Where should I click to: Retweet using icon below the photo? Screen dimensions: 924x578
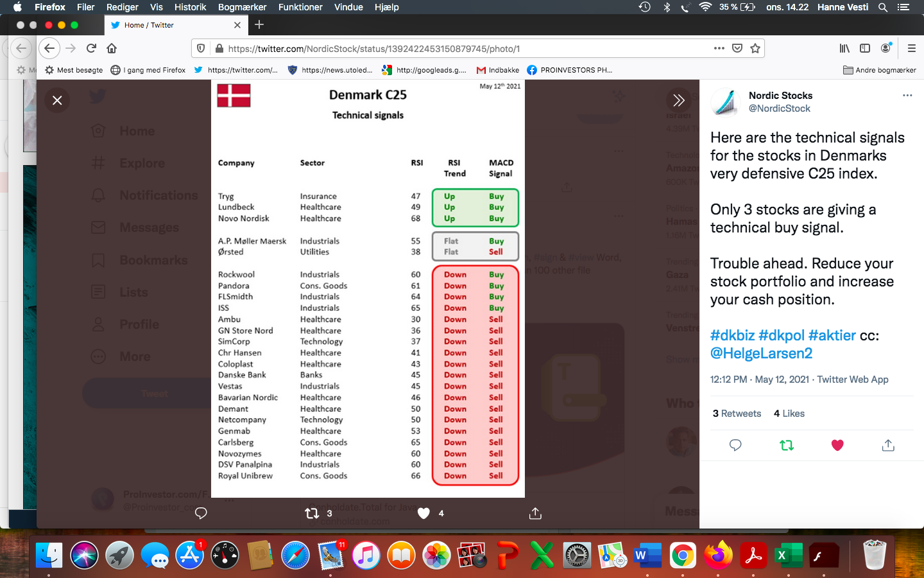tap(312, 513)
